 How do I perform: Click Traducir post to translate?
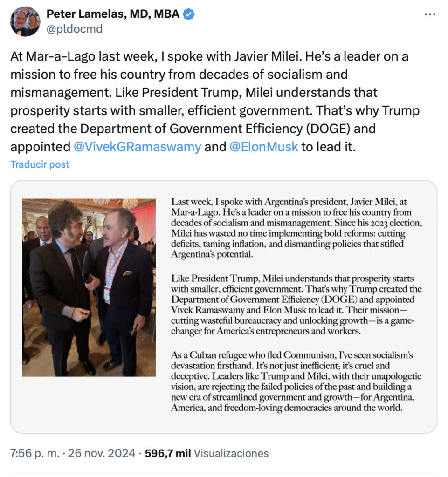pyautogui.click(x=40, y=164)
